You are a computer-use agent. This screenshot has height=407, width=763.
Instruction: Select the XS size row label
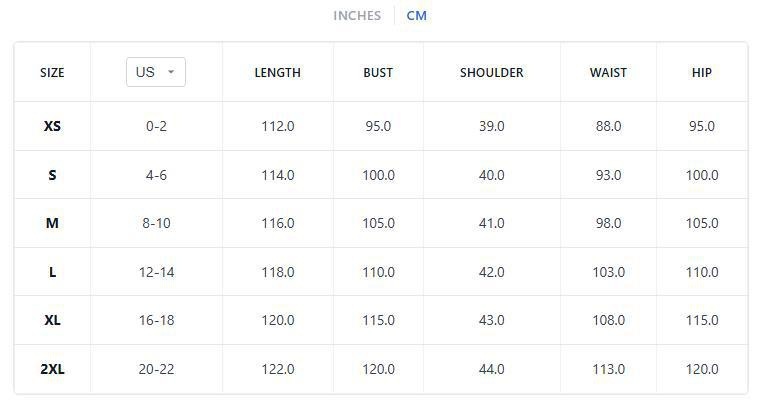click(52, 127)
